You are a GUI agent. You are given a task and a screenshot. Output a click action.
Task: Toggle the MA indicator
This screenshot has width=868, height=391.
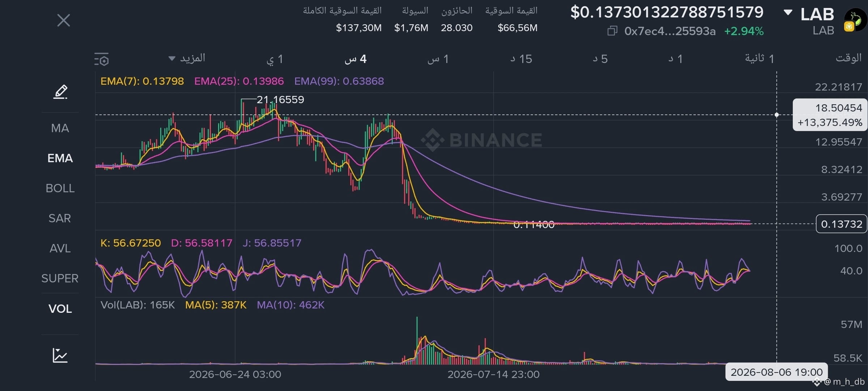click(x=60, y=128)
